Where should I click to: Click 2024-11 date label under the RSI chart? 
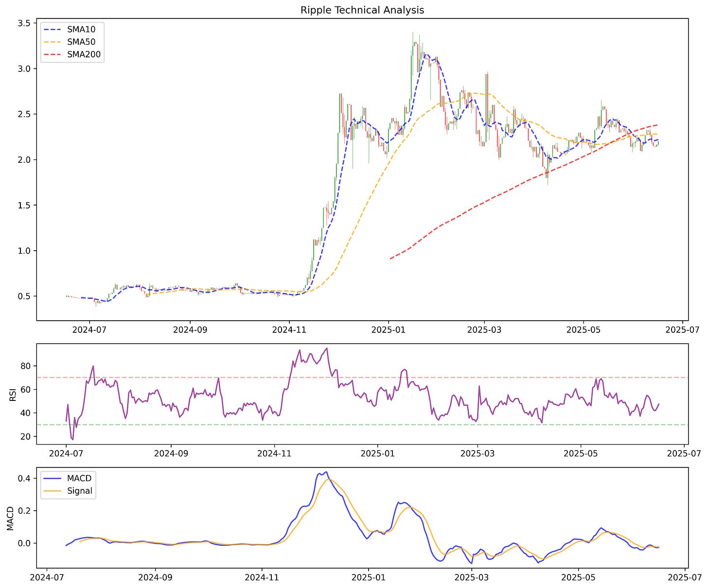275,453
